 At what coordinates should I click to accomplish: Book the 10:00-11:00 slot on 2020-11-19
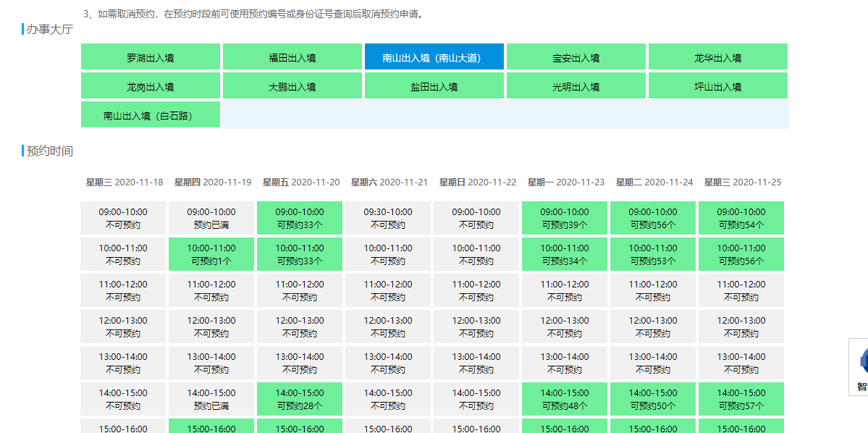211,254
